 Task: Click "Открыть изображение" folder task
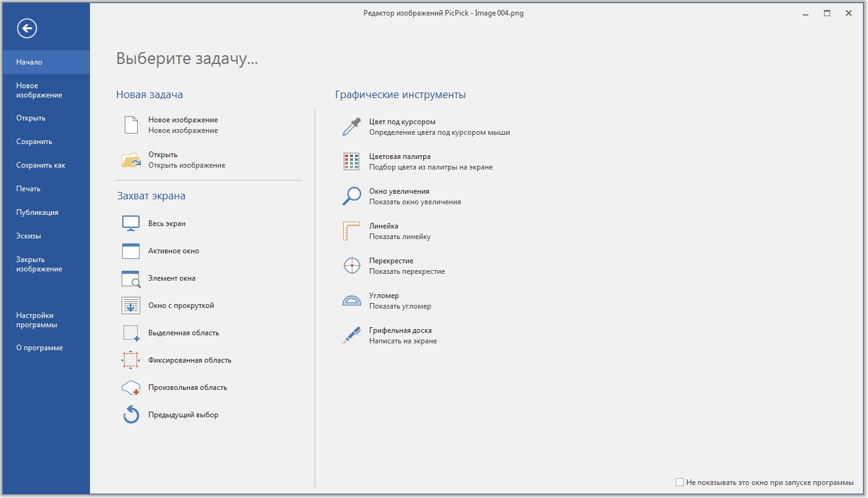click(186, 160)
